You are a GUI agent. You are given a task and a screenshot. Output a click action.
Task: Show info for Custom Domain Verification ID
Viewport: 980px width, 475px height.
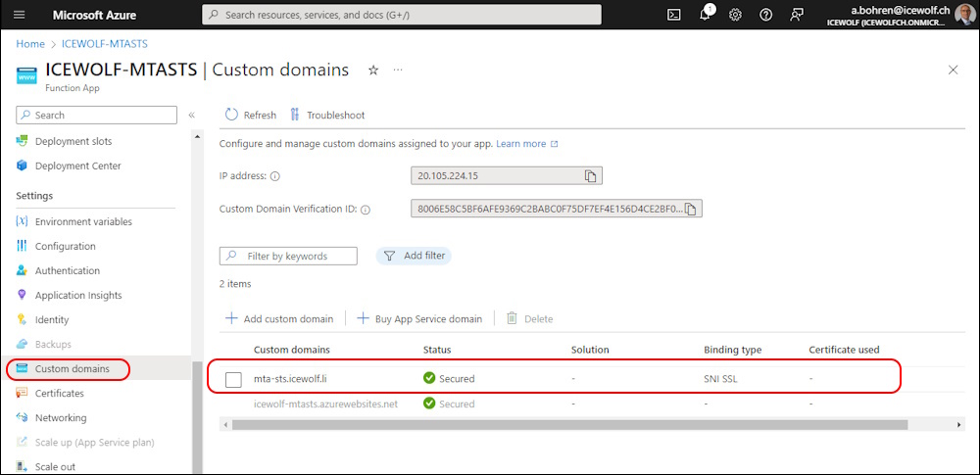coord(367,210)
